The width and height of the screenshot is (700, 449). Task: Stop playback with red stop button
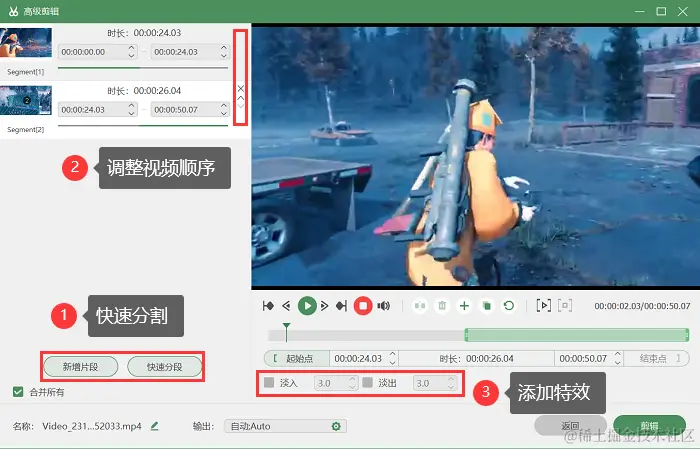click(x=363, y=306)
